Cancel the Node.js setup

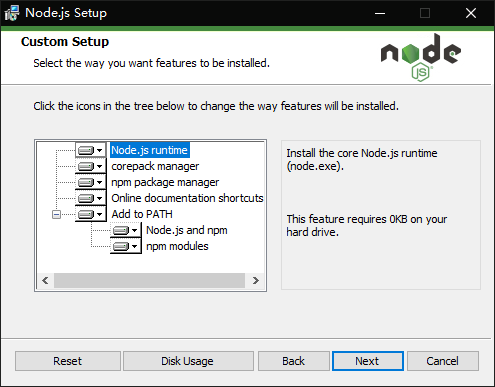coord(443,361)
